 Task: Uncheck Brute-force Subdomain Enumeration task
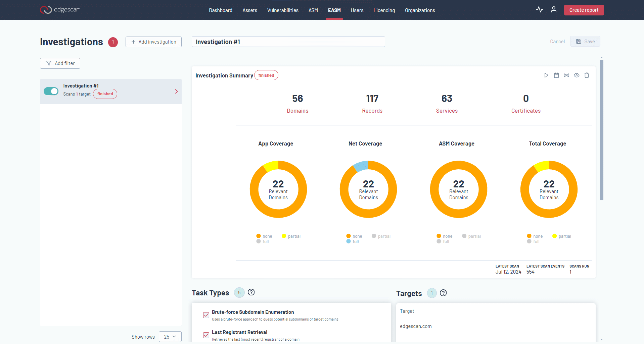(206, 315)
